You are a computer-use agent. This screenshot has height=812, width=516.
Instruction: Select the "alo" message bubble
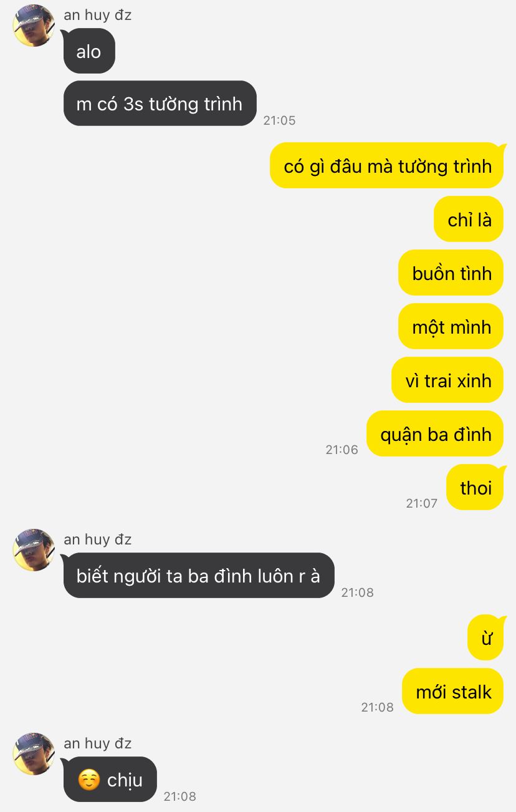pyautogui.click(x=89, y=51)
